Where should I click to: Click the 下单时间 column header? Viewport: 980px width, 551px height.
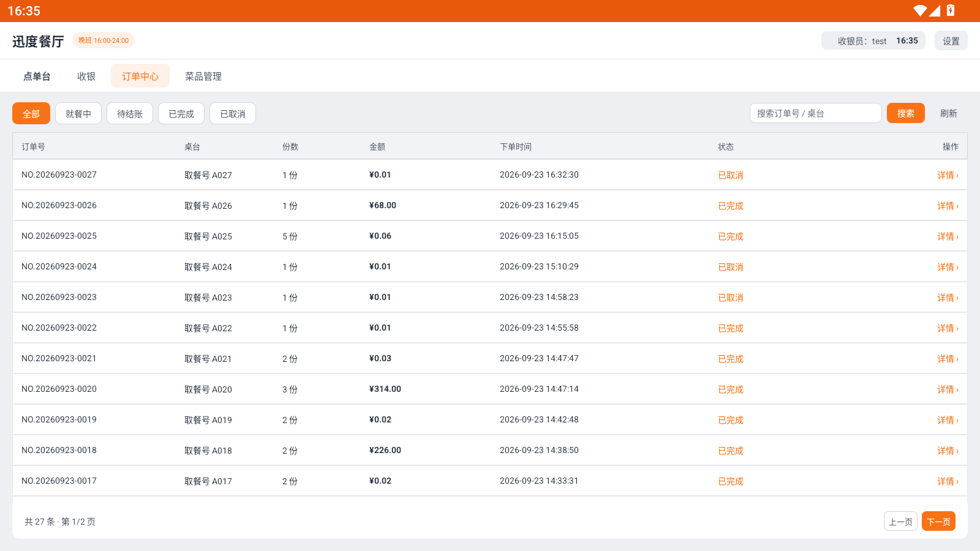tap(516, 147)
